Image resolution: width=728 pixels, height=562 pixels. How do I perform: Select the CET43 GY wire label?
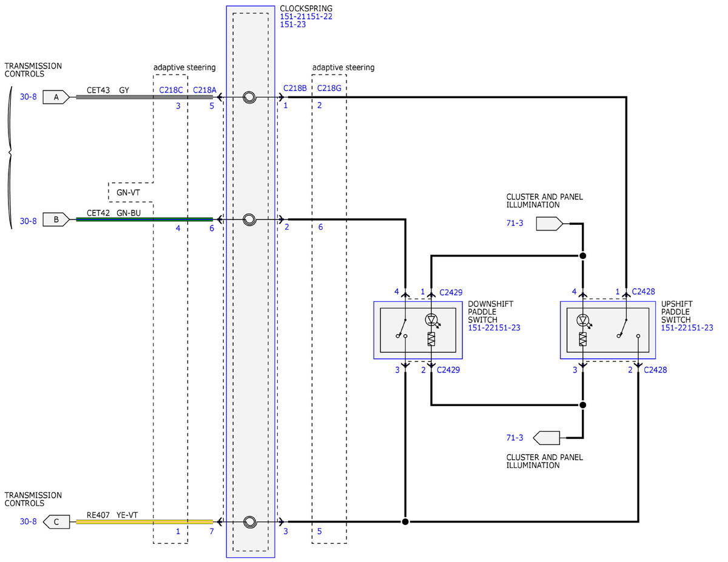pos(108,90)
